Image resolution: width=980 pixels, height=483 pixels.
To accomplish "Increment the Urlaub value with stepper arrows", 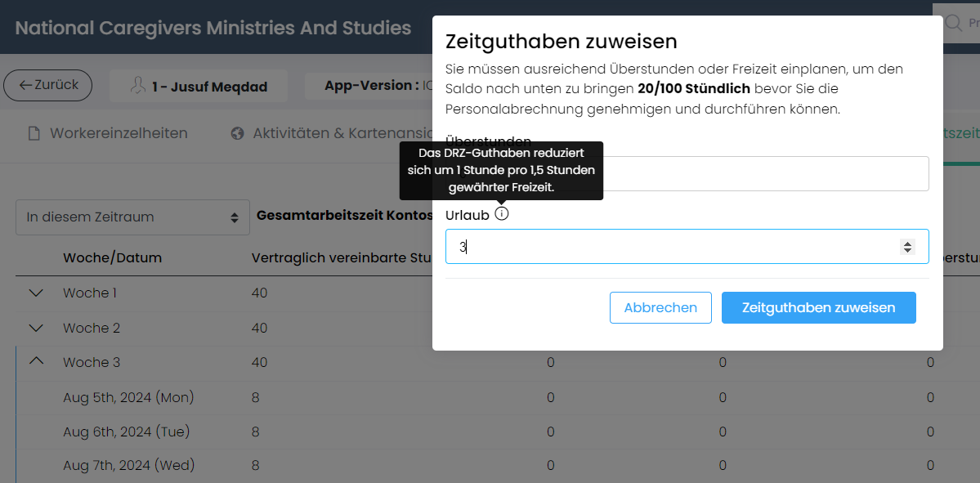I will coord(907,243).
